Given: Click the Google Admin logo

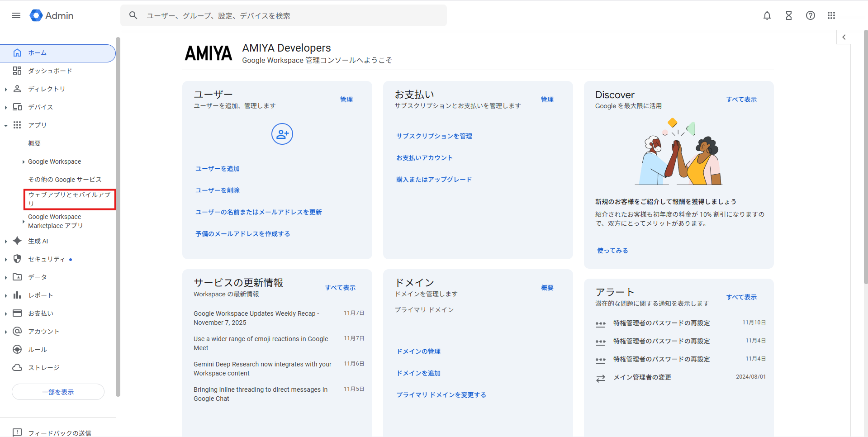Looking at the screenshot, I should (x=52, y=15).
